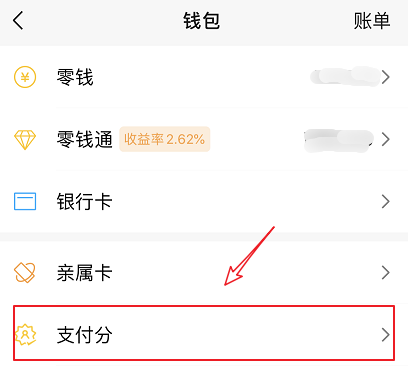Expand chevron on 支付分 row

(386, 335)
